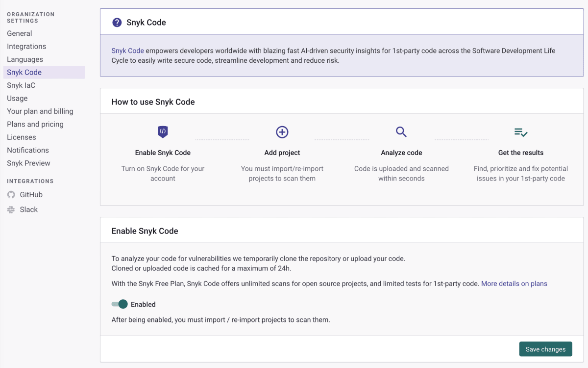588x368 pixels.
Task: Open Integrations settings page
Action: (26, 46)
